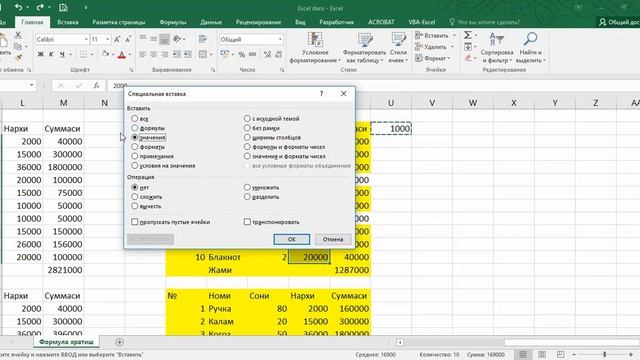The height and width of the screenshot is (360, 640).
Task: Click the help question mark in the dialog
Action: pos(321,94)
